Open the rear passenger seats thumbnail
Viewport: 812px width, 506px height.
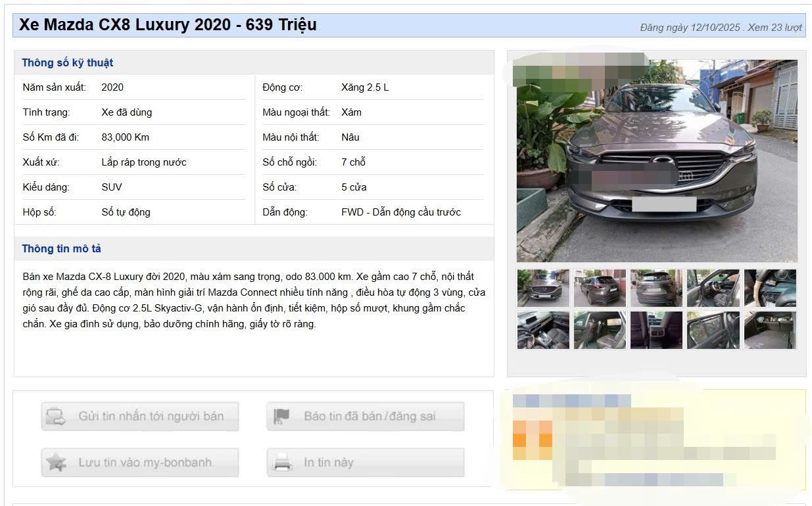tap(600, 330)
